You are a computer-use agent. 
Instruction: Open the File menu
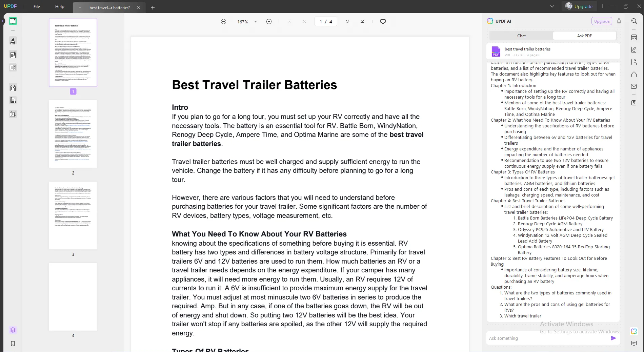pyautogui.click(x=37, y=6)
